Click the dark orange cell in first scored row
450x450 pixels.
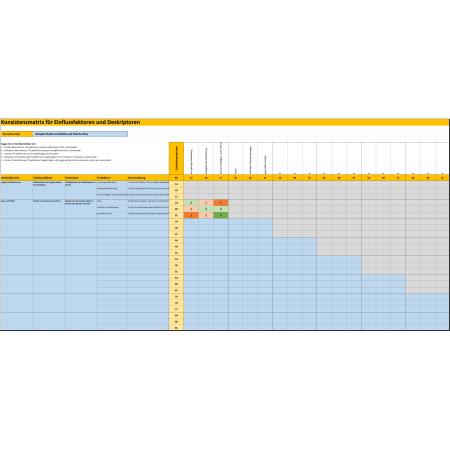tap(221, 203)
